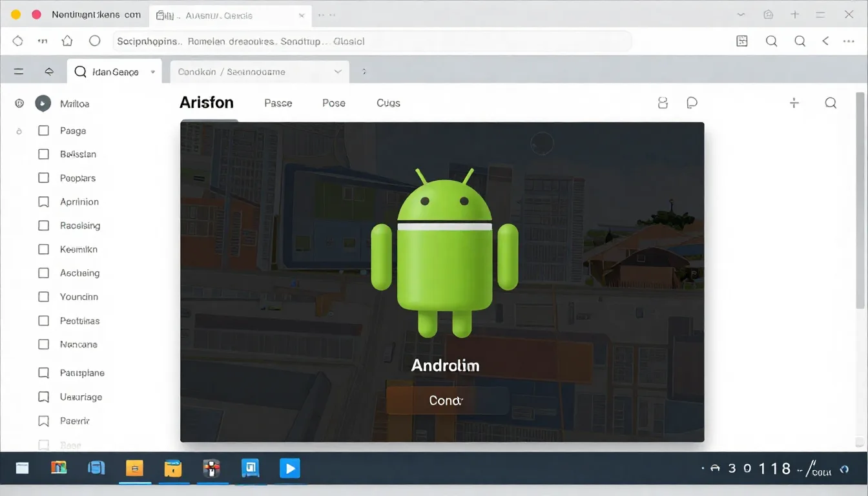
Task: Open the yellow folder icon in taskbar
Action: click(x=173, y=468)
